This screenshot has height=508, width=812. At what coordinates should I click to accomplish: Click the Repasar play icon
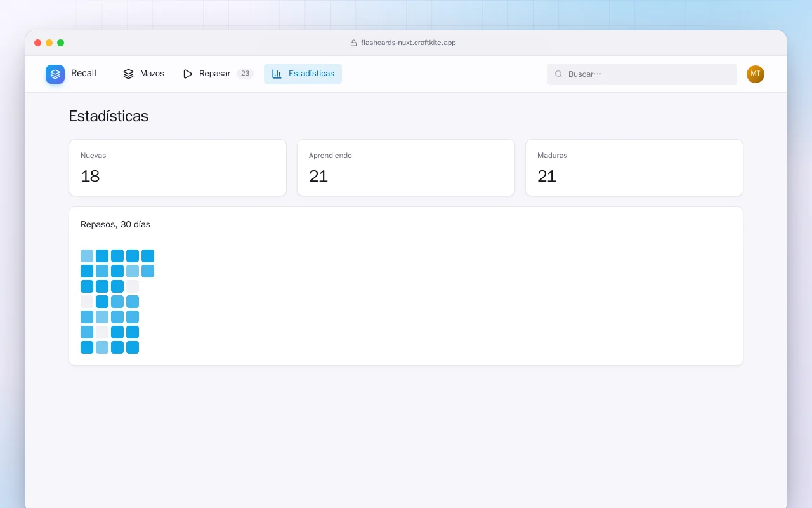188,74
